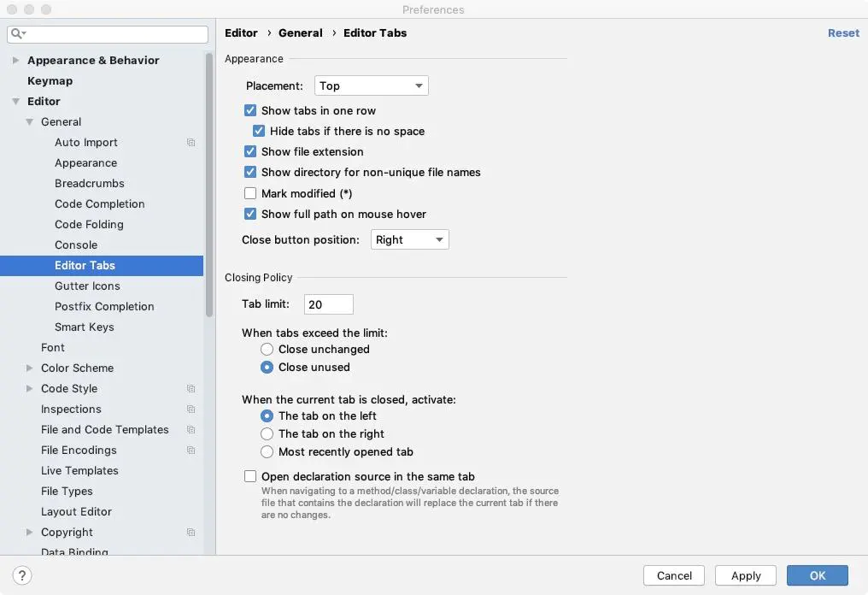Click Editor in the breadcrumb path

(241, 32)
